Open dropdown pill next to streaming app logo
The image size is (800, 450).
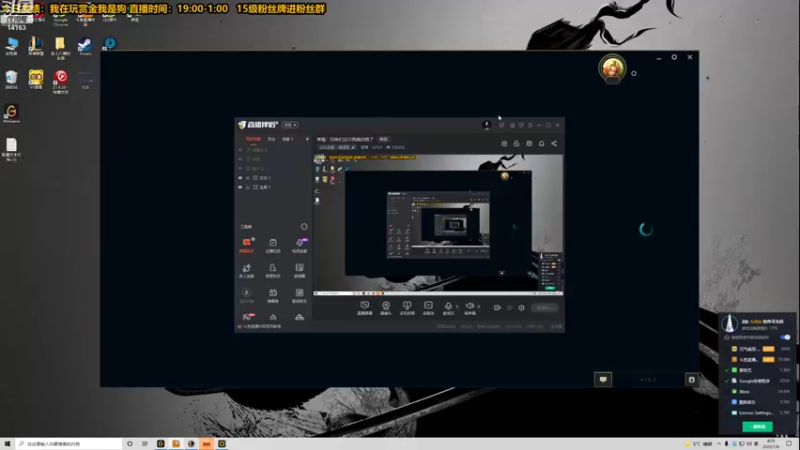pyautogui.click(x=290, y=125)
